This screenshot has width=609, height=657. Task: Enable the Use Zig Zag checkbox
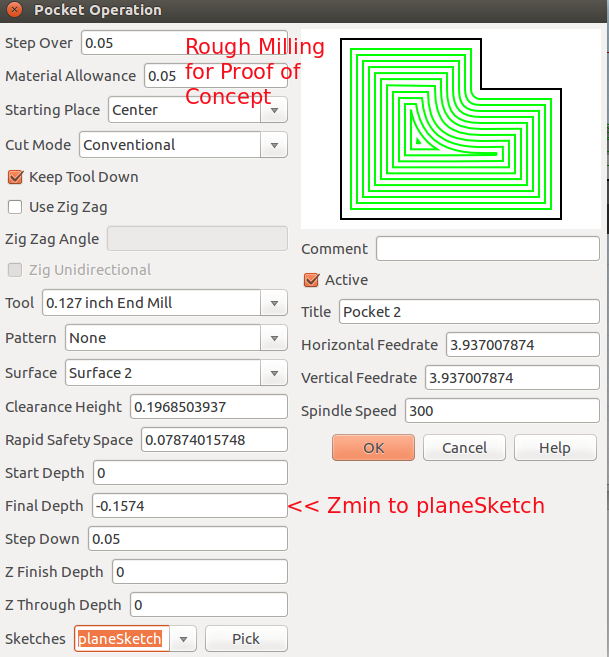(x=15, y=207)
